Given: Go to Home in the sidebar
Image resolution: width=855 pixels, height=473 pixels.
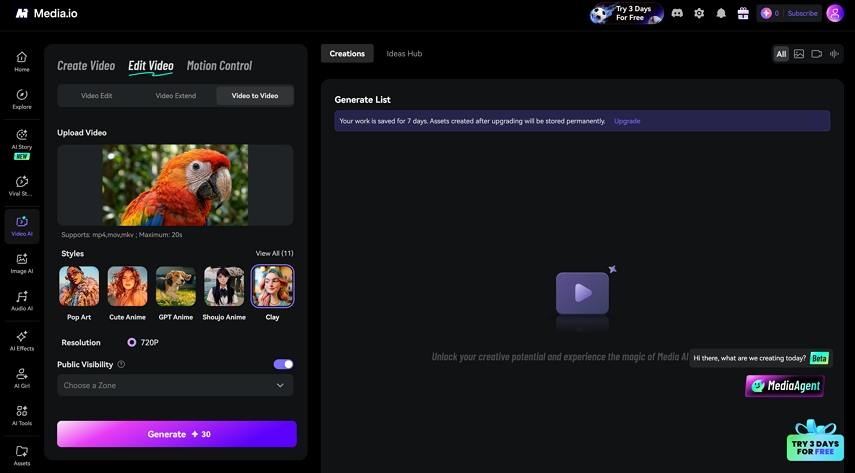Looking at the screenshot, I should click(x=22, y=62).
